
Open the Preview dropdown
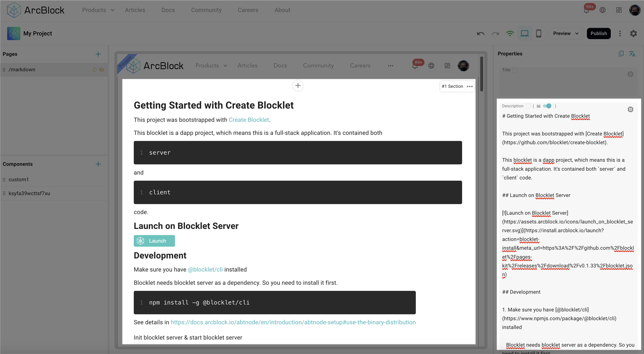(566, 33)
